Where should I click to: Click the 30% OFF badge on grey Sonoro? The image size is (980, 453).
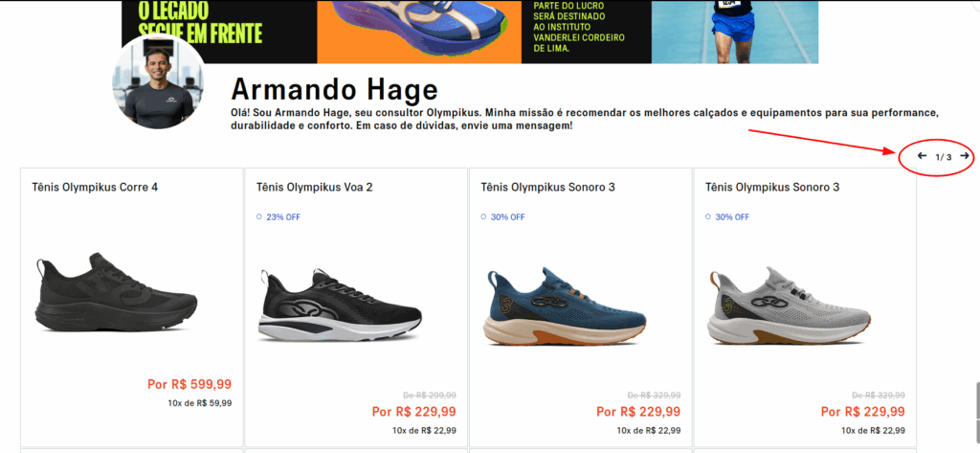[x=727, y=217]
